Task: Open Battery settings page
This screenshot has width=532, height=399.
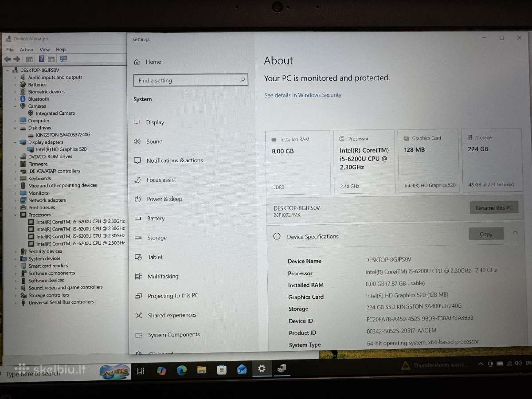Action: click(156, 219)
